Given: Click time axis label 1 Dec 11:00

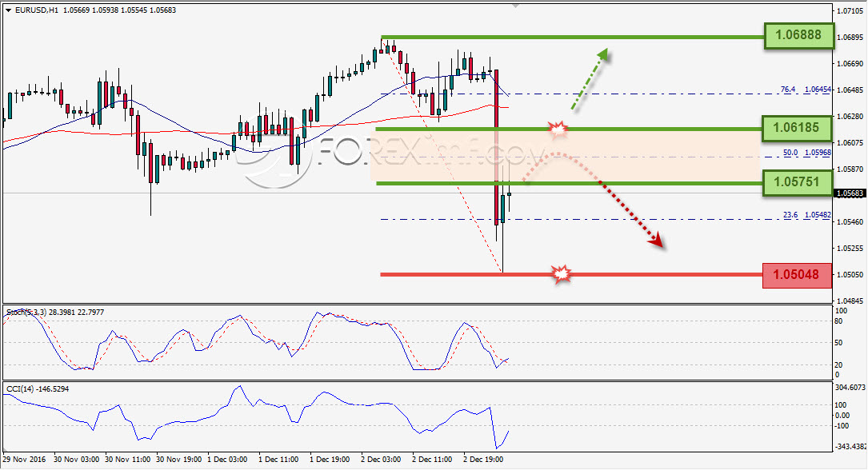Looking at the screenshot, I should click(278, 460).
